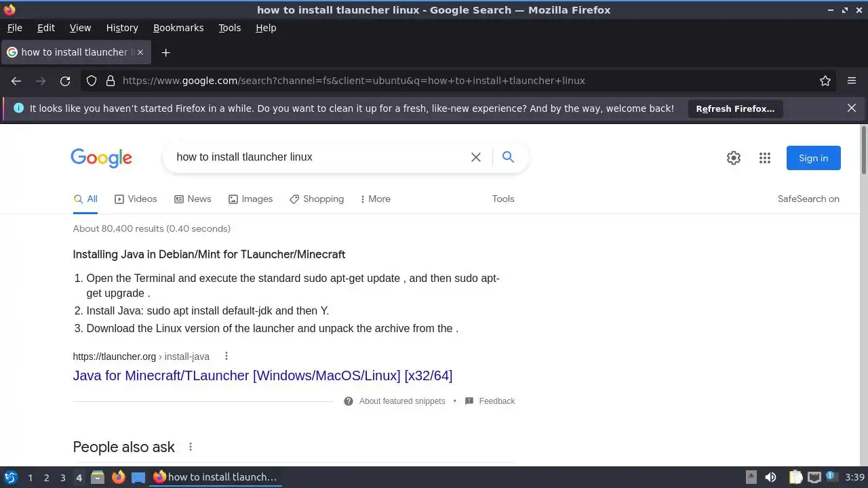This screenshot has width=868, height=488.
Task: Click the Refresh Firefox… button
Action: coord(735,108)
